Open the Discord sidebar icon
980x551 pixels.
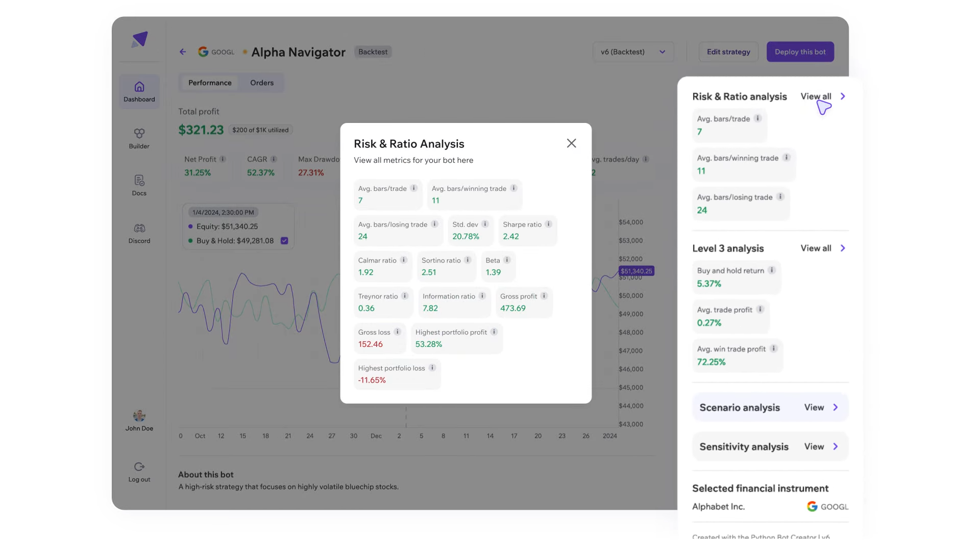[139, 228]
